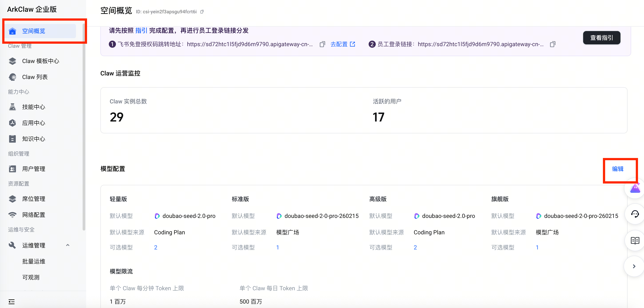This screenshot has height=308, width=644.
Task: Open 批量运维 submenu item
Action: [x=34, y=261]
